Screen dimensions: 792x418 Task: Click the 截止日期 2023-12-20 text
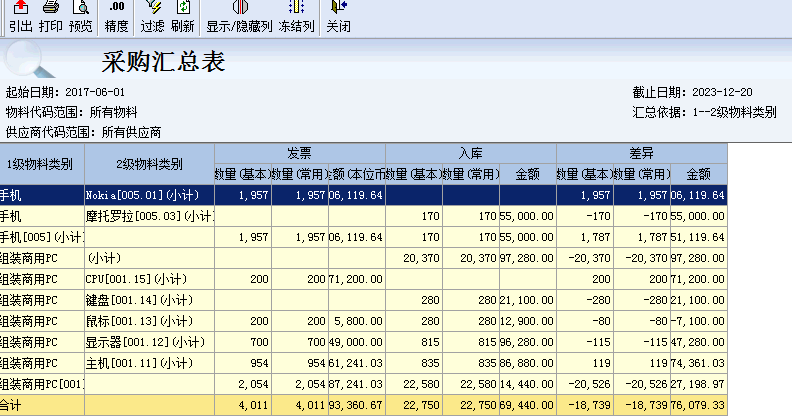tap(692, 92)
